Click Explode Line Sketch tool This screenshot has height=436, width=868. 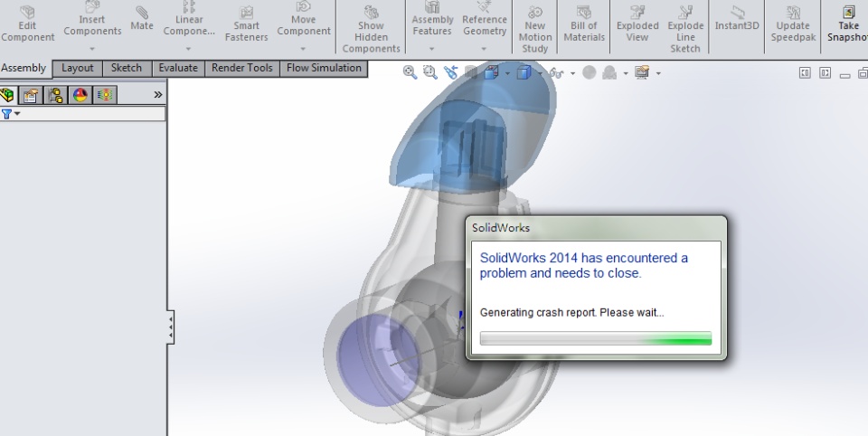pyautogui.click(x=685, y=30)
